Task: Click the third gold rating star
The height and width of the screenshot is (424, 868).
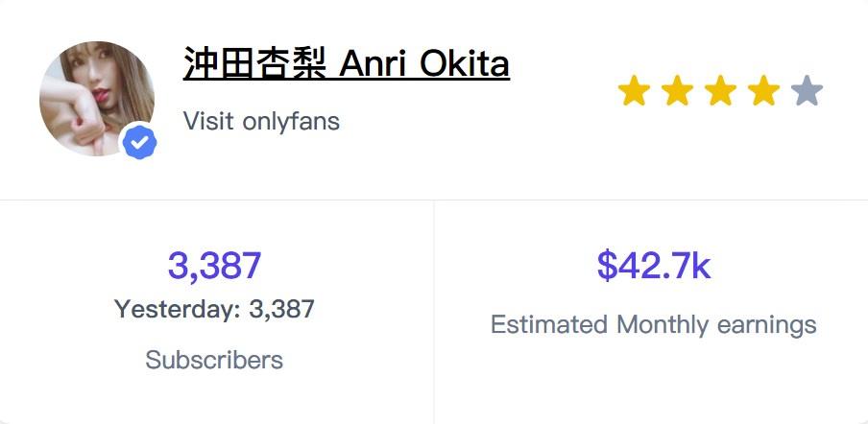Action: 720,91
